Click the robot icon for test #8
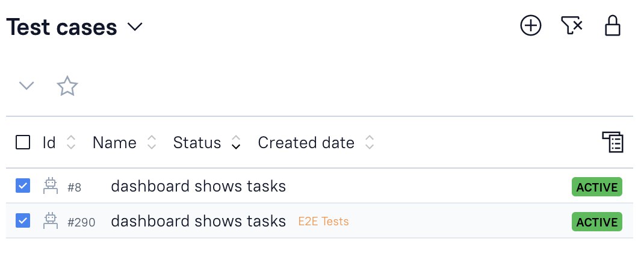 (51, 187)
